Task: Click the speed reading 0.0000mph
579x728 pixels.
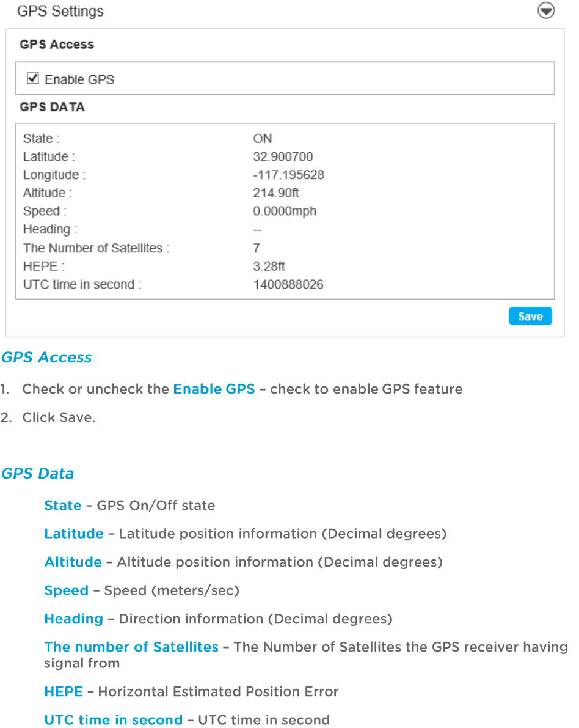Action: (285, 211)
